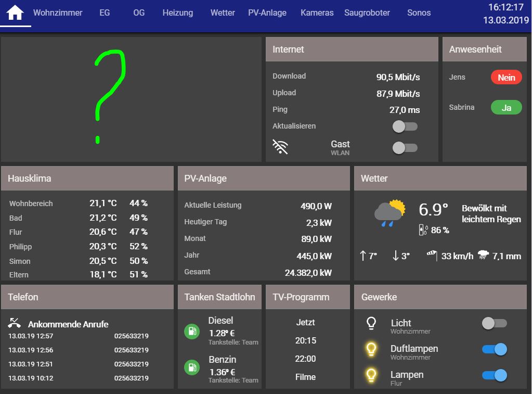Click the Wohnbereich temperature 21,1 °C
The image size is (532, 394).
pos(103,203)
